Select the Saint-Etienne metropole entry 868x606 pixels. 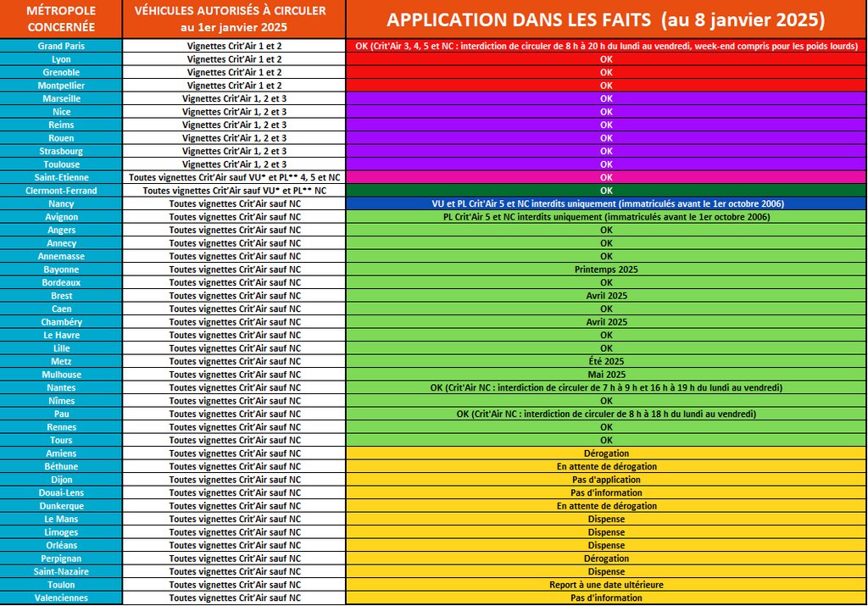tap(60, 177)
